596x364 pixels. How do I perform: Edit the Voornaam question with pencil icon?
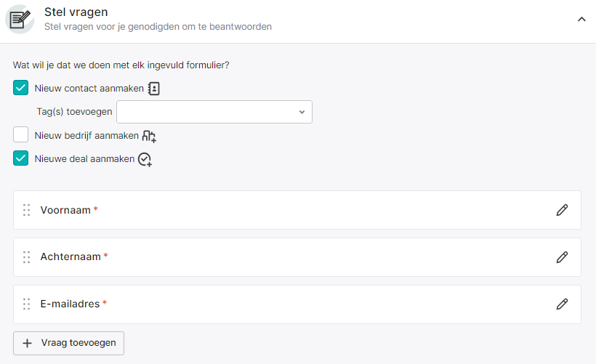click(x=562, y=210)
